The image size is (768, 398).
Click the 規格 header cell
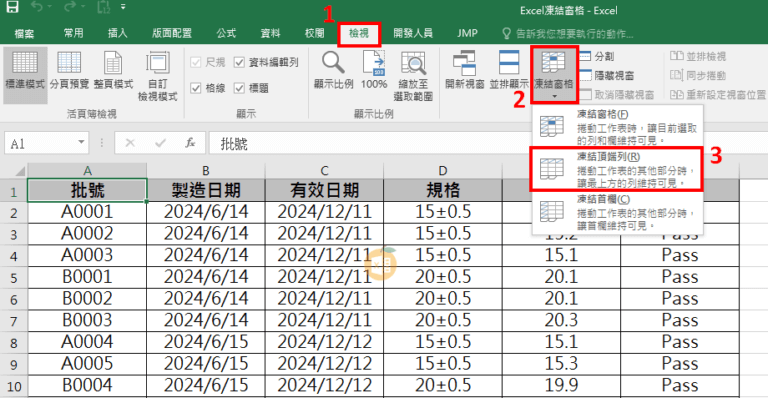443,190
